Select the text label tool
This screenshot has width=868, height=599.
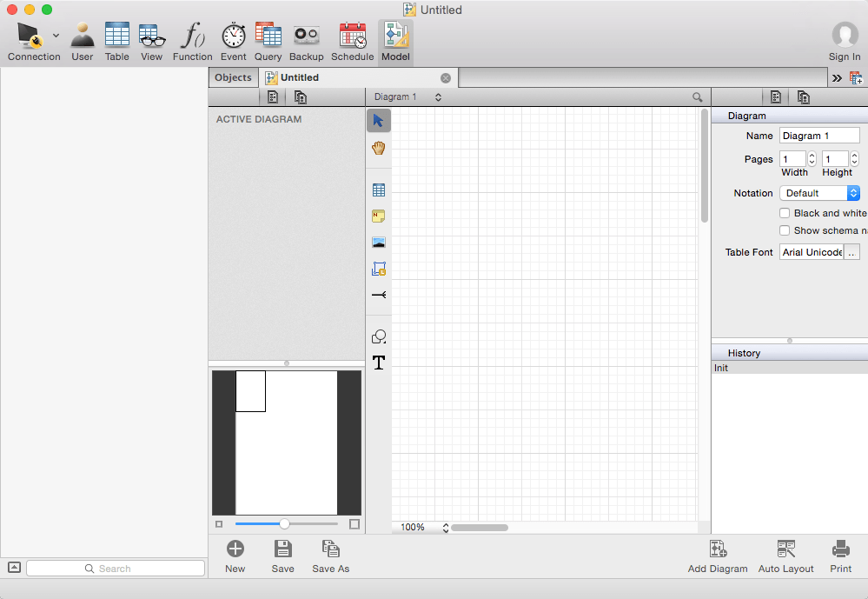(x=378, y=363)
